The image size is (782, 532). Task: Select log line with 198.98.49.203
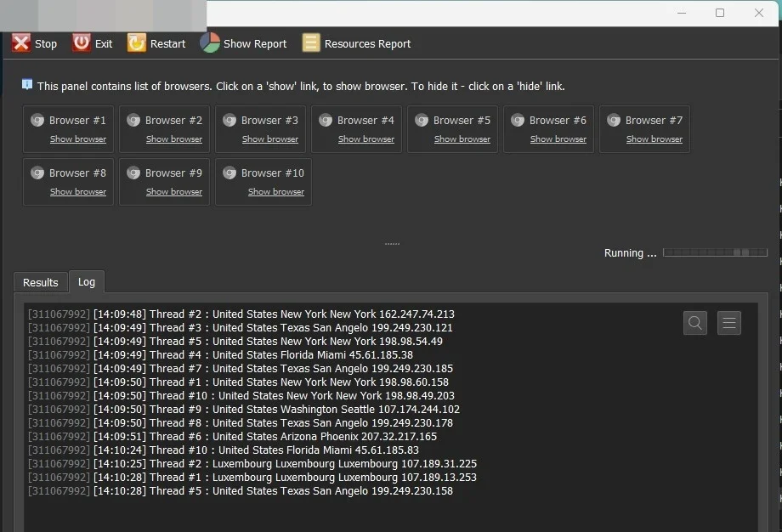coord(241,395)
